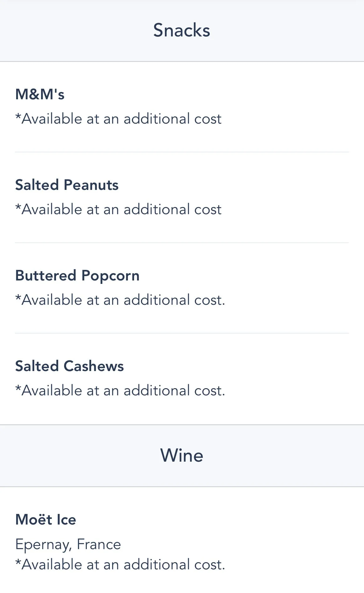Select the M&M's menu item title
364x593 pixels.
(40, 94)
